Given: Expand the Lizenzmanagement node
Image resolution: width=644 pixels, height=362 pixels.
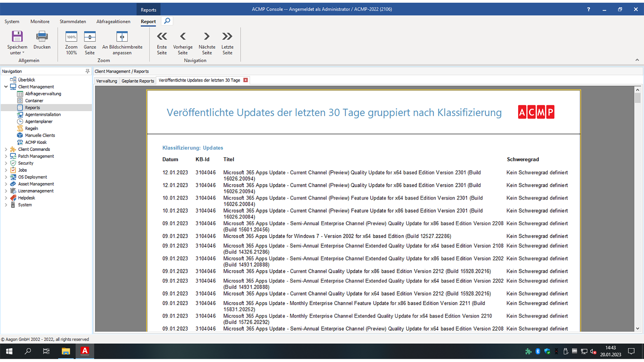Looking at the screenshot, I should click(x=6, y=191).
